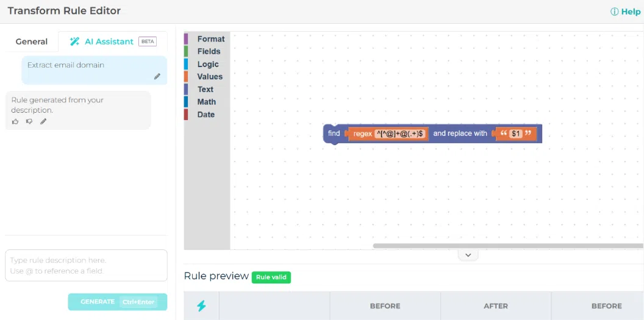Select the Math block category
This screenshot has height=320, width=644.
pos(206,102)
